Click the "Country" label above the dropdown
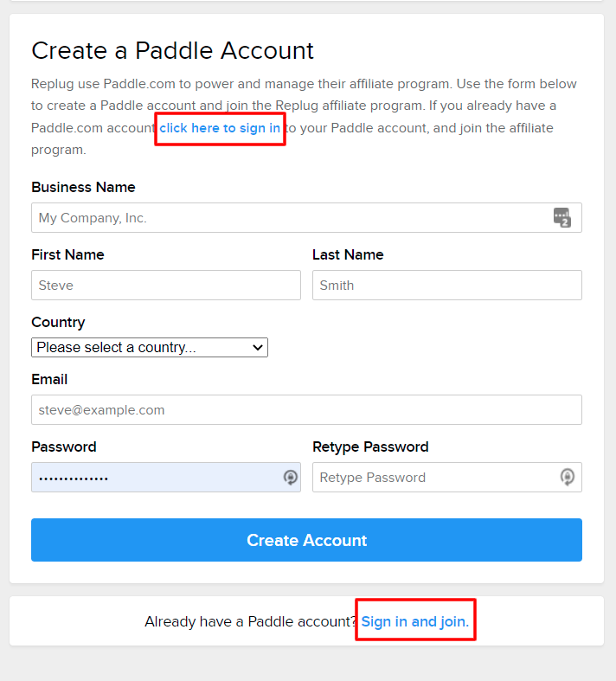616x681 pixels. click(58, 322)
